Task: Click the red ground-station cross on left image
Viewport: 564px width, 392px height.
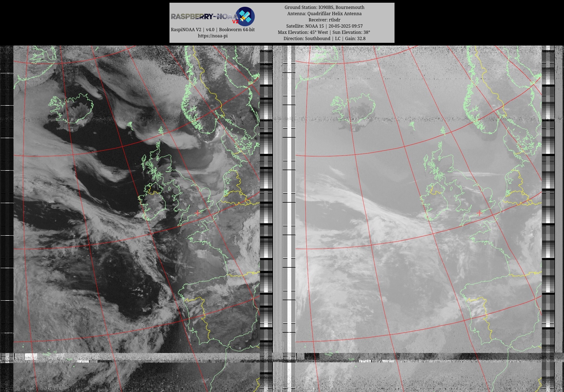Action: pyautogui.click(x=198, y=213)
